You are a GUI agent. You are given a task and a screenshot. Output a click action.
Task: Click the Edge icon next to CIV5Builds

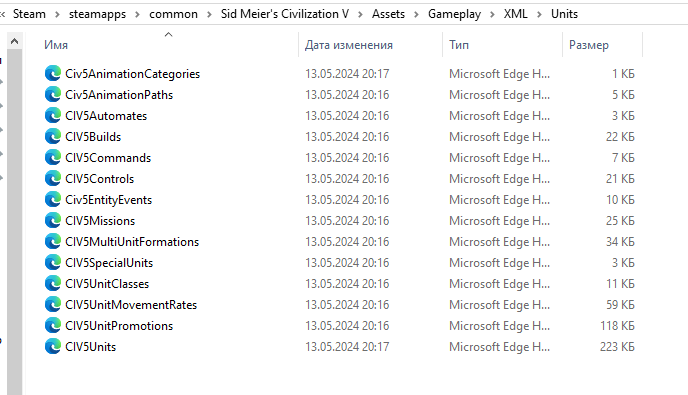53,137
